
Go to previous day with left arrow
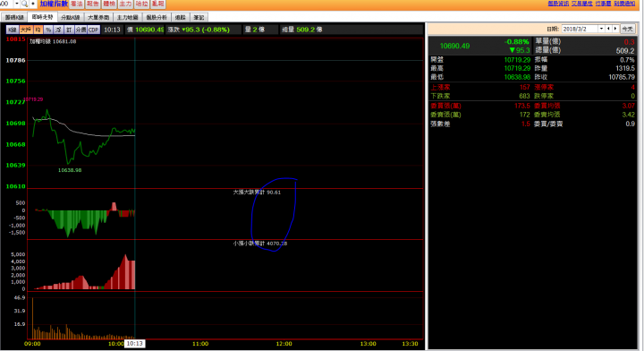click(x=609, y=29)
